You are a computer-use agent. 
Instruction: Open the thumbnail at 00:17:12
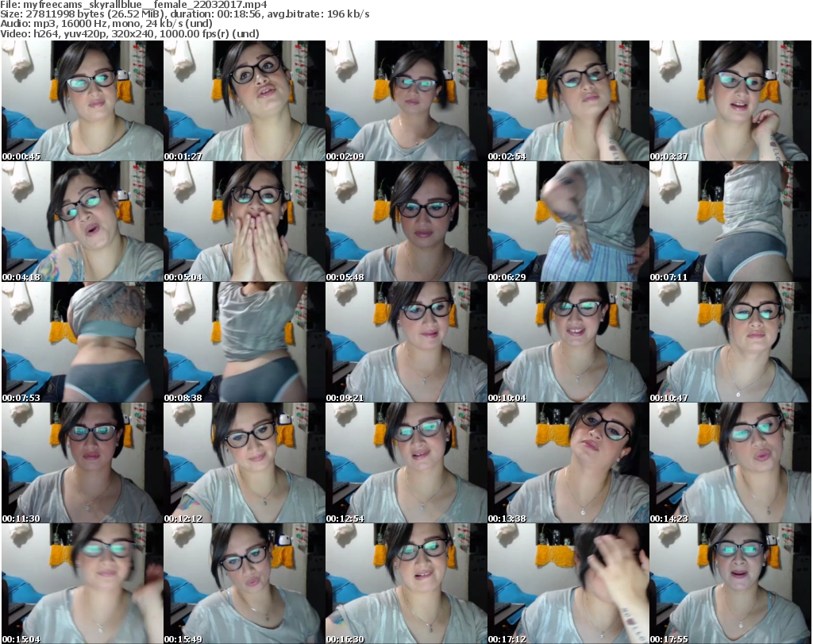tap(568, 584)
